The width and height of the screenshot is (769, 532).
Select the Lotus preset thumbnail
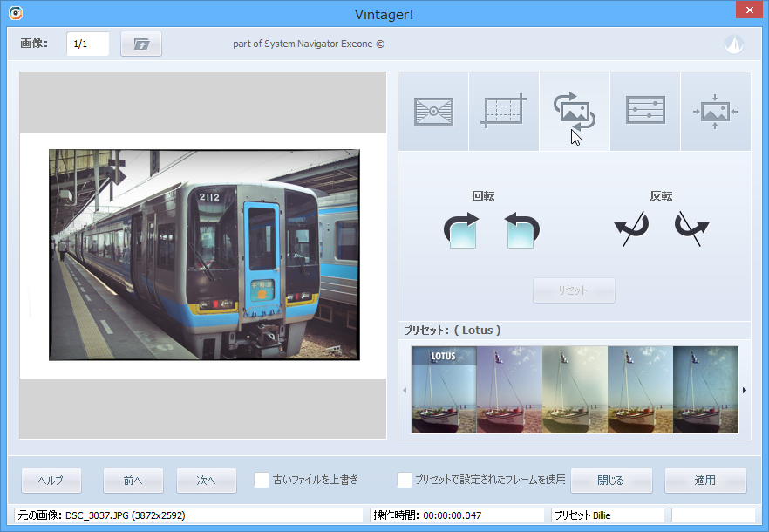click(443, 390)
